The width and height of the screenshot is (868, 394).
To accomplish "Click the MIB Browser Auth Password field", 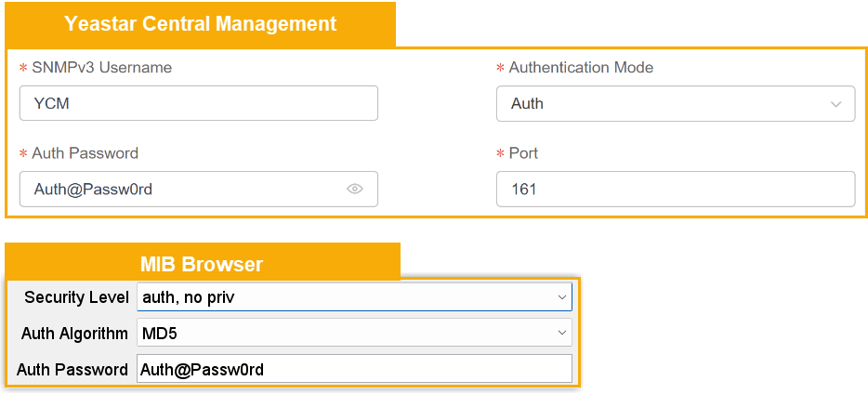I will pos(353,369).
